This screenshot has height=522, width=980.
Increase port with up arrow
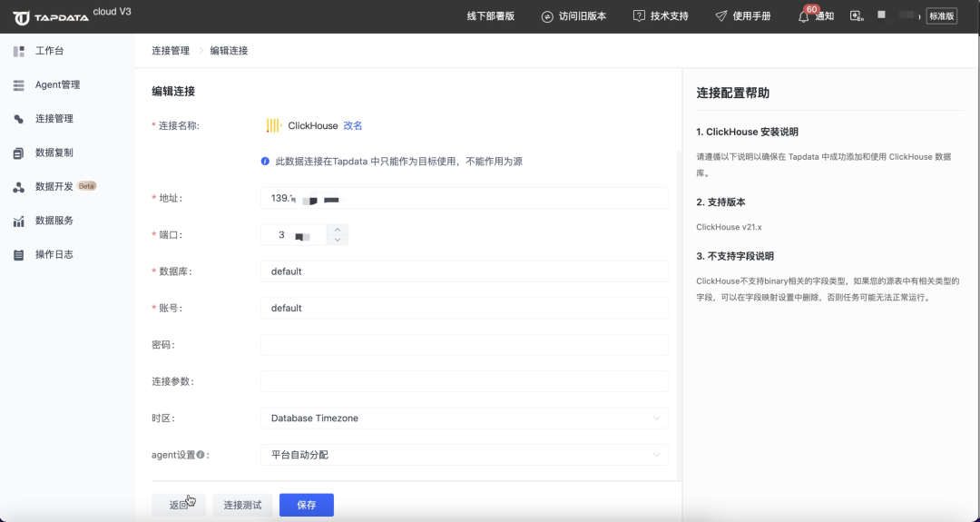coord(338,230)
